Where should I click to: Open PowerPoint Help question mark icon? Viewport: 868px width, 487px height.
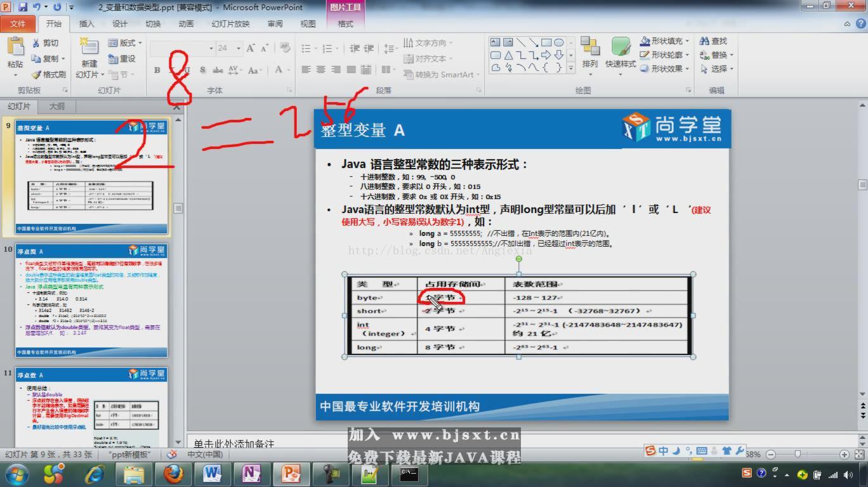860,23
